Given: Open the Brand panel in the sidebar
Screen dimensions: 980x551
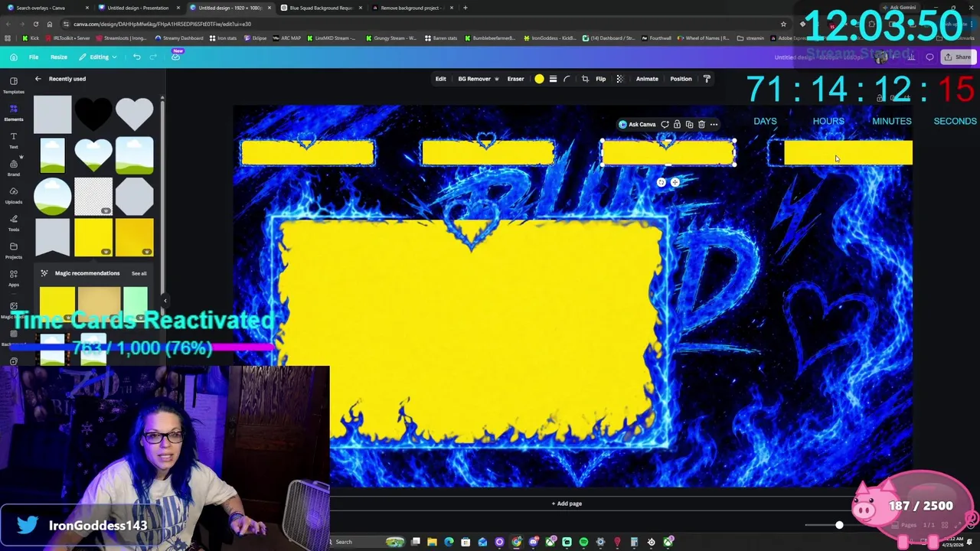Looking at the screenshot, I should [x=13, y=168].
